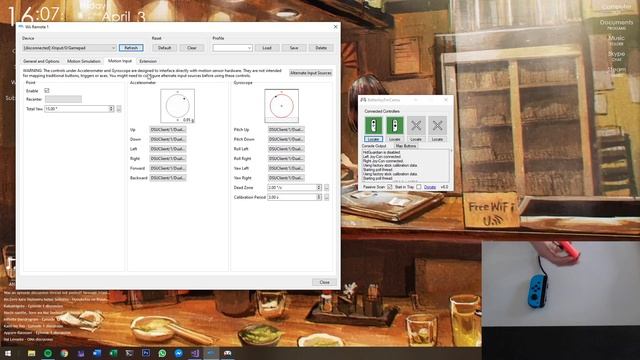Open File Explorer from taskbar
The height and width of the screenshot is (360, 640).
point(31,353)
